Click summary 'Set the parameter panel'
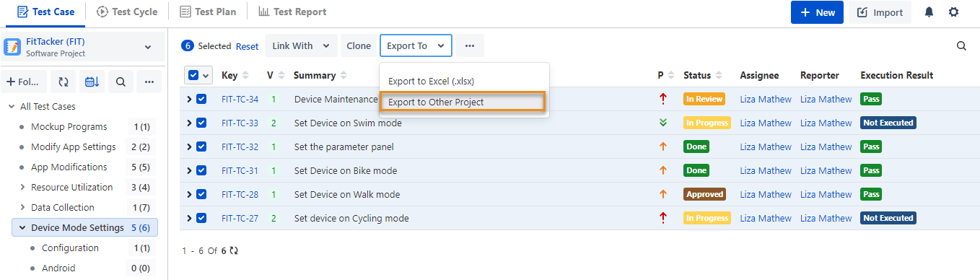 [x=344, y=147]
